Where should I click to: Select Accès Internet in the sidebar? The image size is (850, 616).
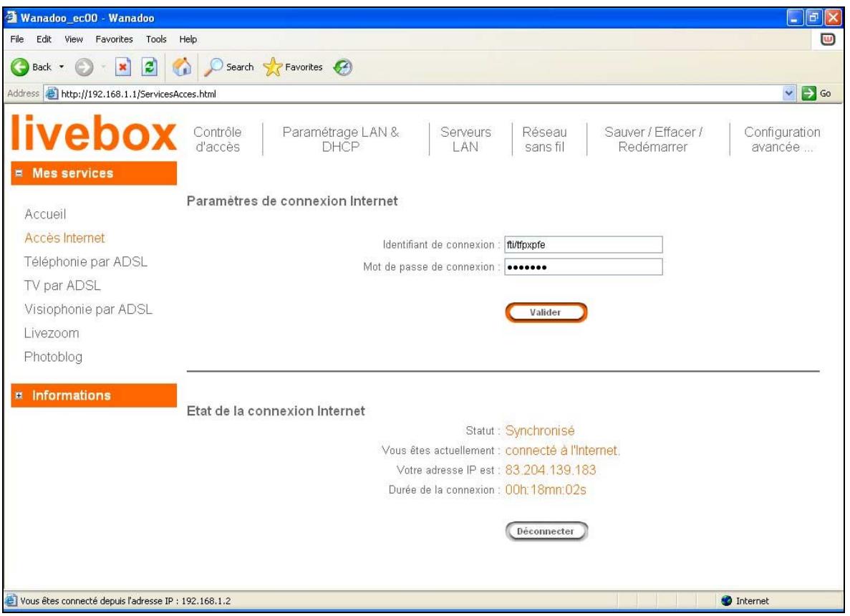pos(64,238)
